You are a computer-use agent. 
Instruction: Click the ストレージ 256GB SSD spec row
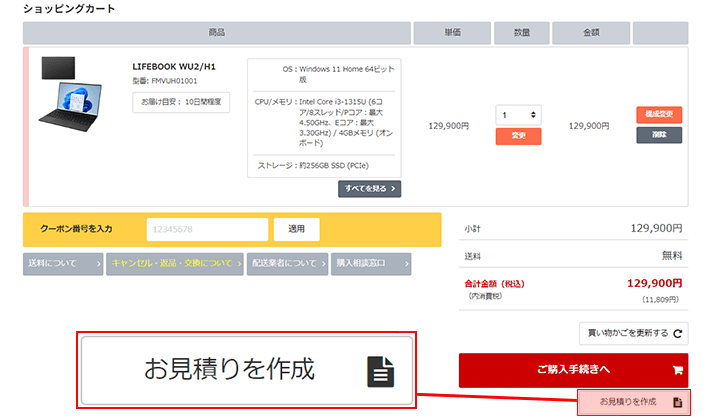pos(324,166)
